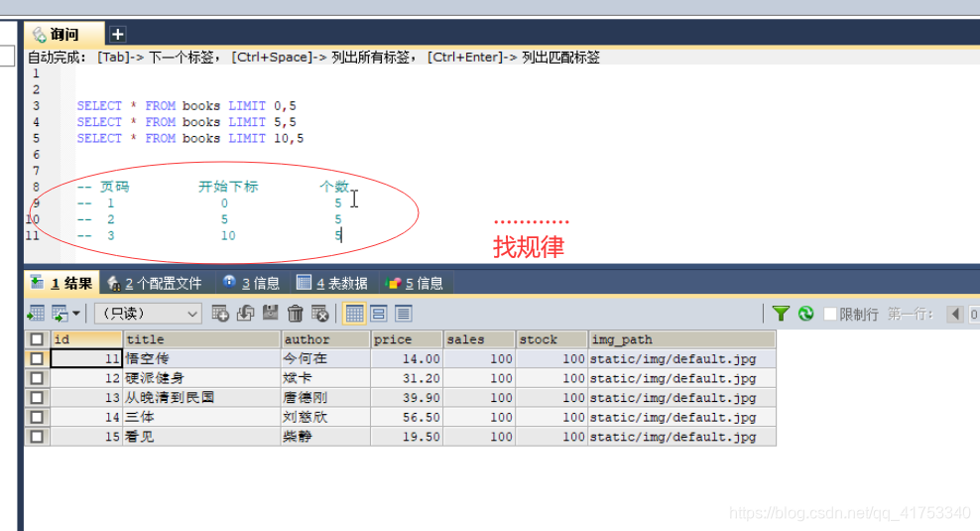Click the id column header
The image size is (980, 531).
[x=86, y=339]
